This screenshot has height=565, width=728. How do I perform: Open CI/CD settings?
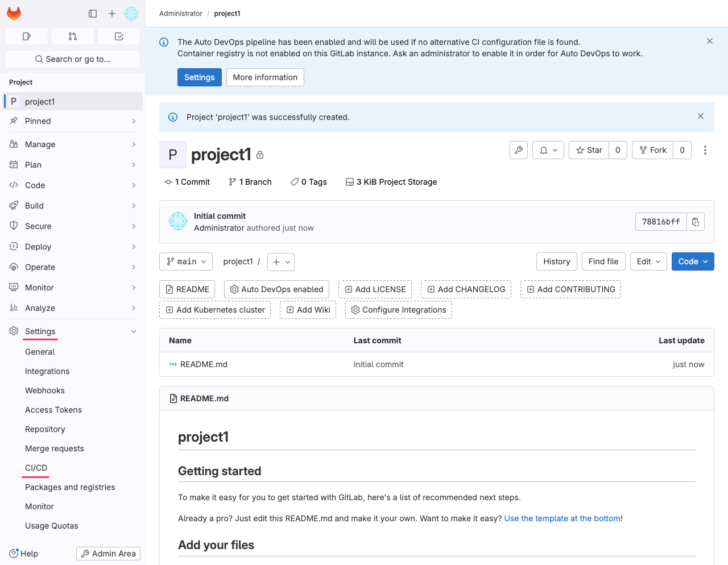tap(36, 468)
